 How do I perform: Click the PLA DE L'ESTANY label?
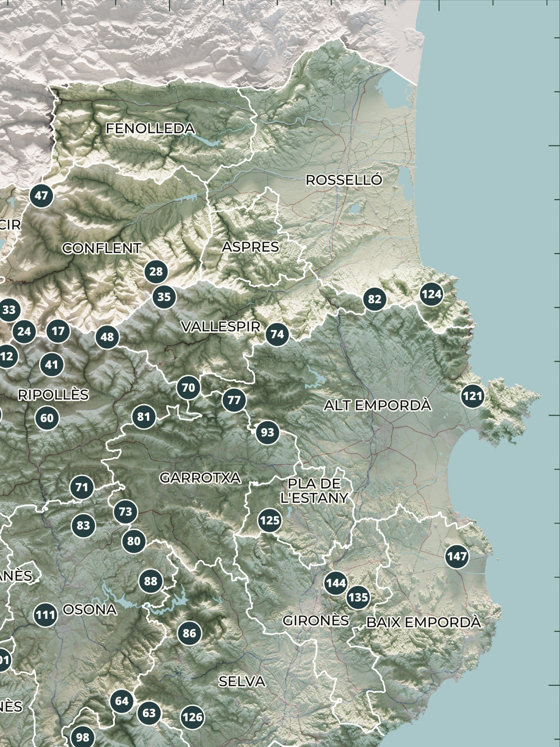point(314,490)
